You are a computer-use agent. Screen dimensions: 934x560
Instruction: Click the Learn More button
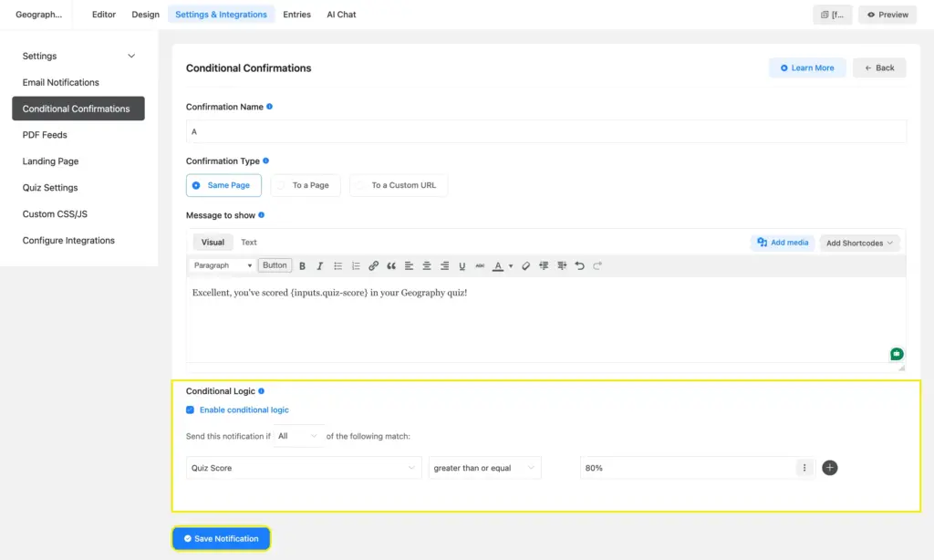pyautogui.click(x=807, y=67)
